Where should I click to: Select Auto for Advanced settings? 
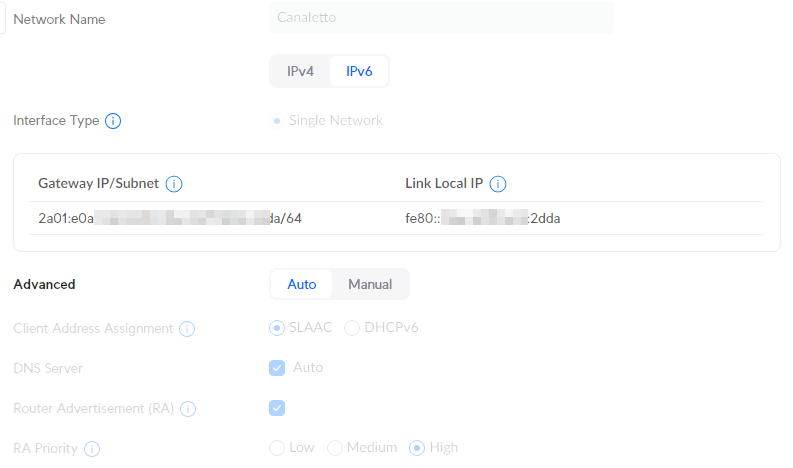[301, 284]
